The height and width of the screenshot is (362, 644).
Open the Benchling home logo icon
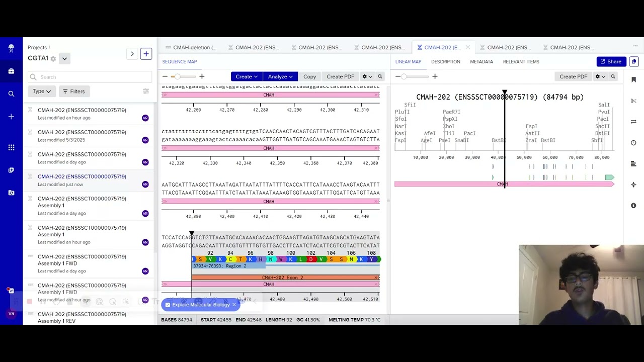[x=11, y=48]
